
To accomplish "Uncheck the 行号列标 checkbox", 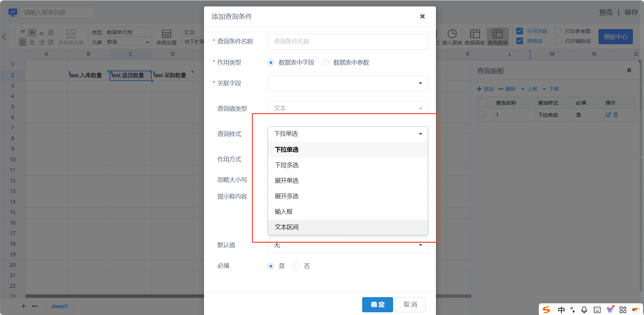I will [x=520, y=31].
